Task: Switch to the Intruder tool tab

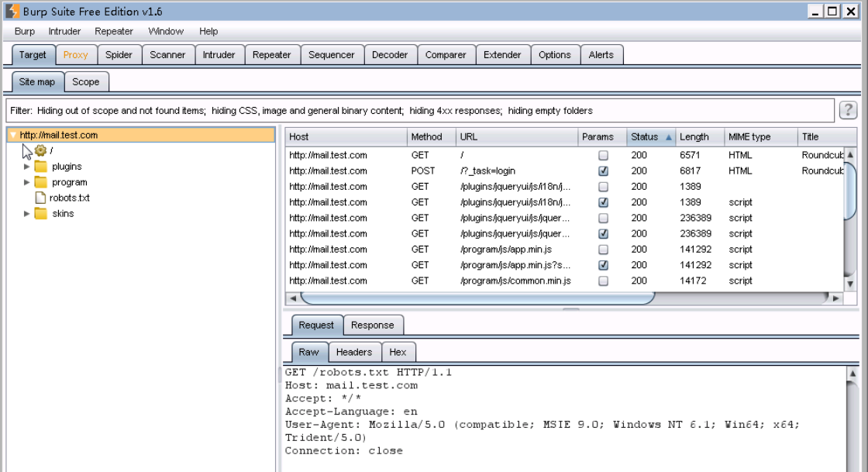Action: click(219, 55)
